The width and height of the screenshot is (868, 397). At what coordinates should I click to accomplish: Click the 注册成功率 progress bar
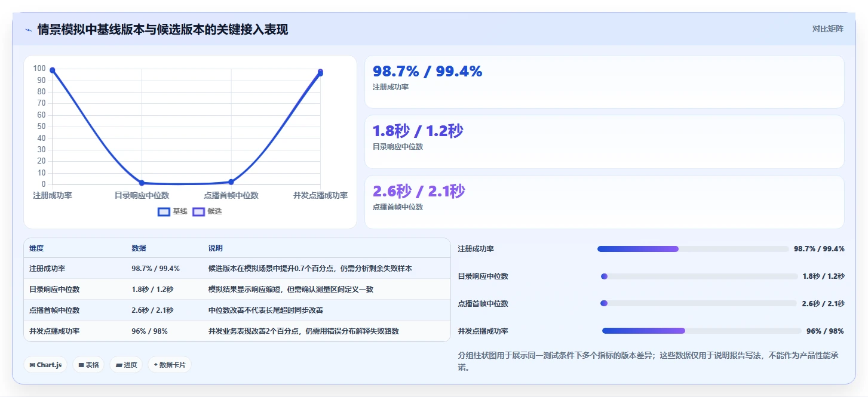[693, 249]
